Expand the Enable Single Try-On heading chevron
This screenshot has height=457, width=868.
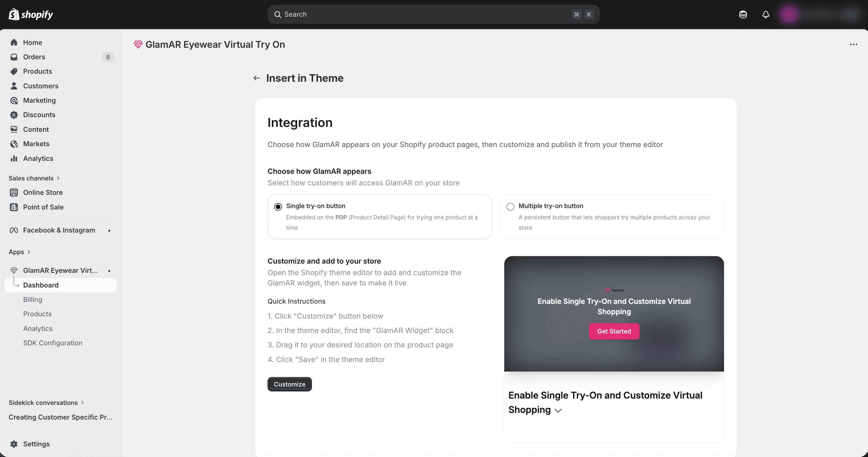click(x=558, y=411)
